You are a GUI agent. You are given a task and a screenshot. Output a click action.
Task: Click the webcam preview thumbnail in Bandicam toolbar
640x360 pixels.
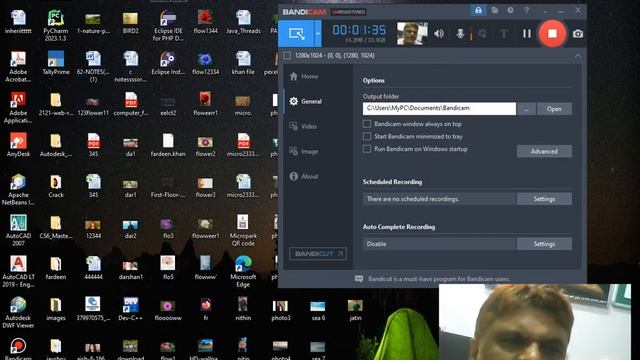[x=412, y=33]
